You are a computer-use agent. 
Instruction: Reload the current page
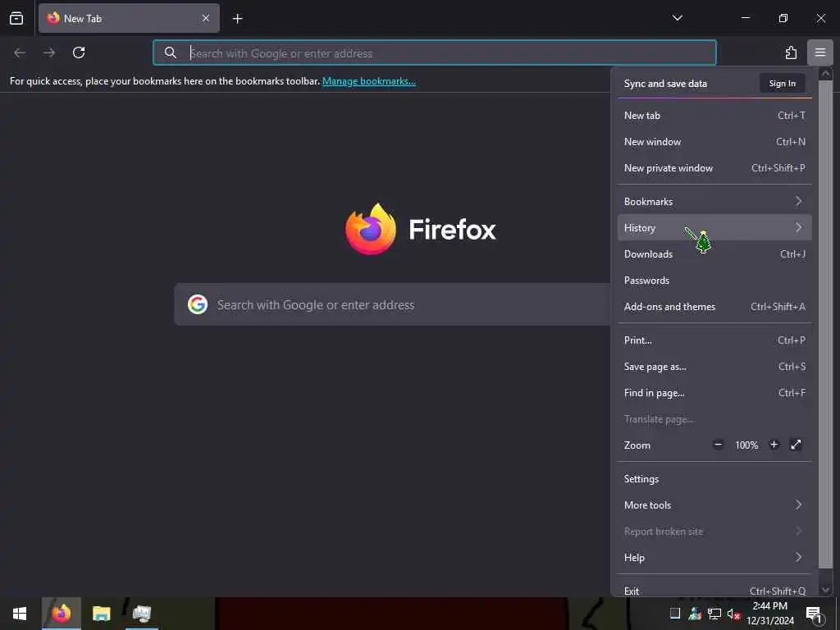[x=79, y=52]
